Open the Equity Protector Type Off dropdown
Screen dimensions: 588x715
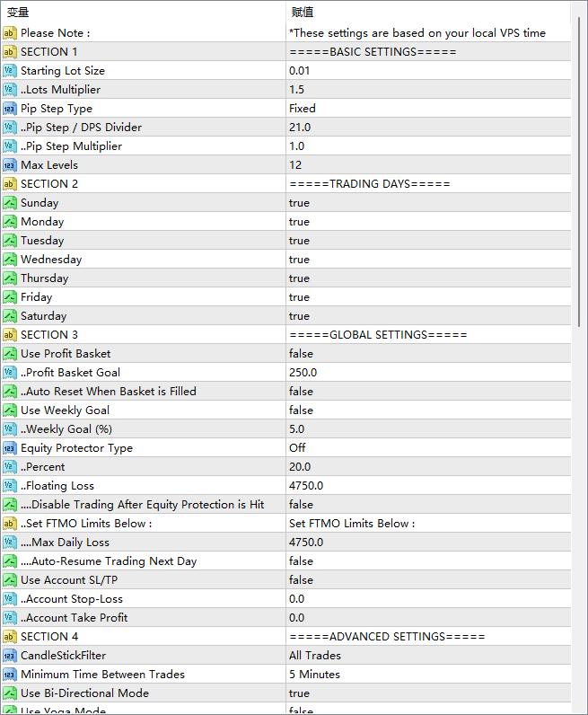[x=428, y=448]
